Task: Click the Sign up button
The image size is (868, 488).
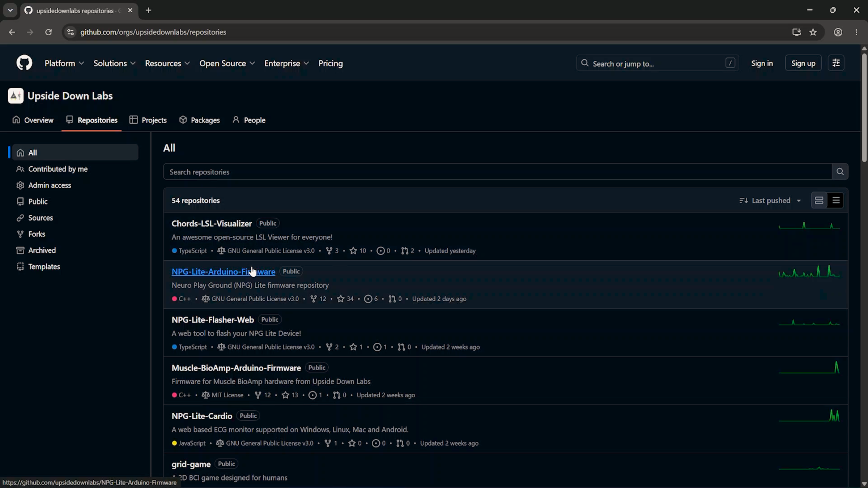Action: pos(803,63)
